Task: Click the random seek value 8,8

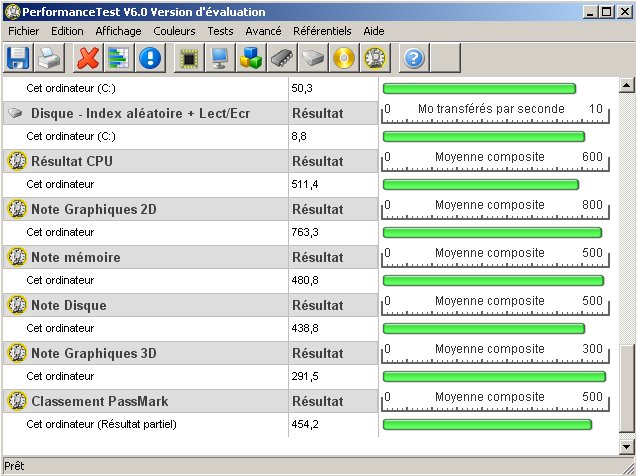Action: click(299, 136)
